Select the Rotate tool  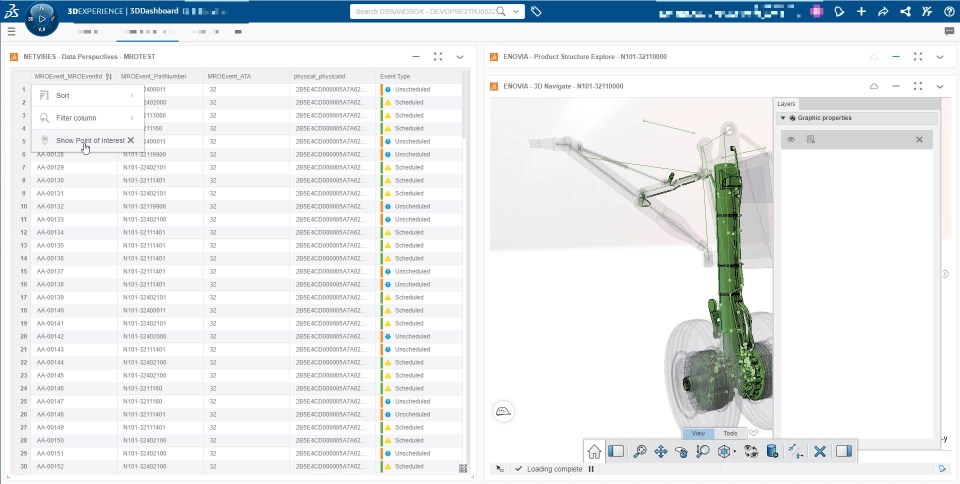(x=681, y=452)
